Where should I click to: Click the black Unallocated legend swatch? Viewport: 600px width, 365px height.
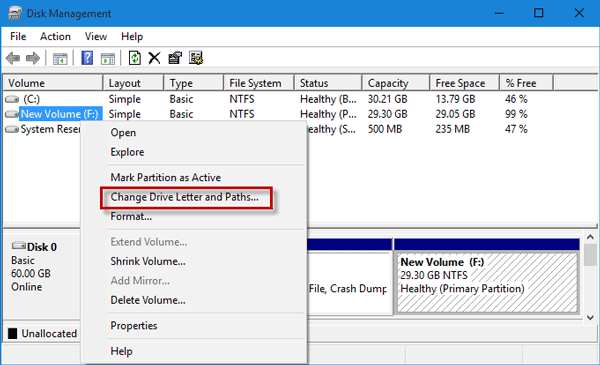point(13,334)
